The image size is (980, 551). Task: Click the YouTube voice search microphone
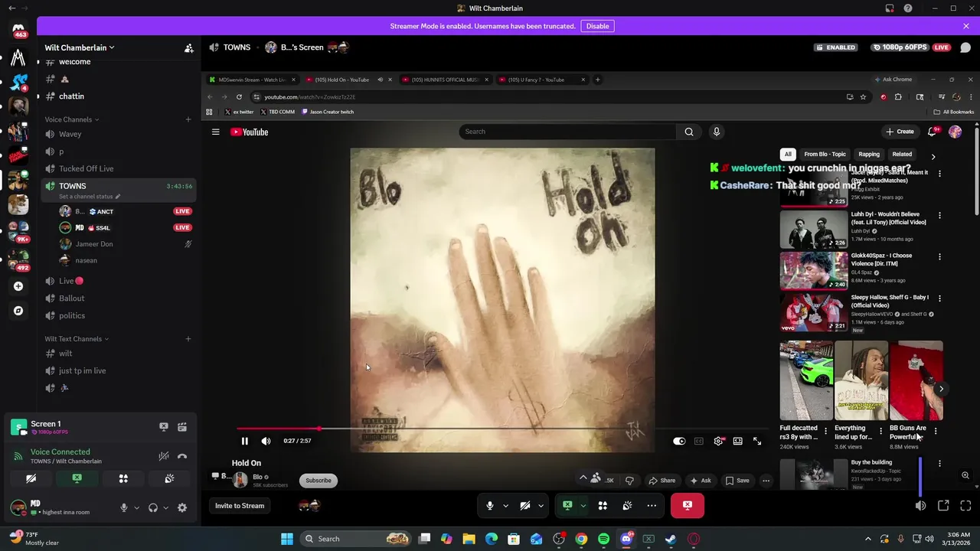coord(717,132)
